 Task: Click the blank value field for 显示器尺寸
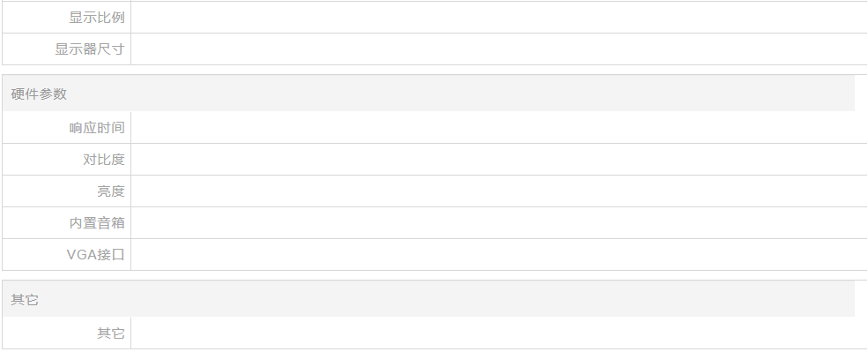[x=500, y=49]
